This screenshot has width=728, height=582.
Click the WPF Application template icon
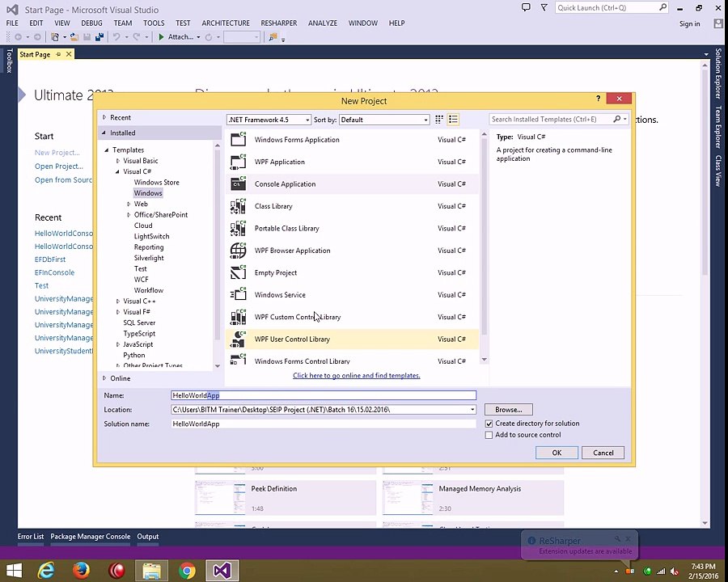click(238, 162)
